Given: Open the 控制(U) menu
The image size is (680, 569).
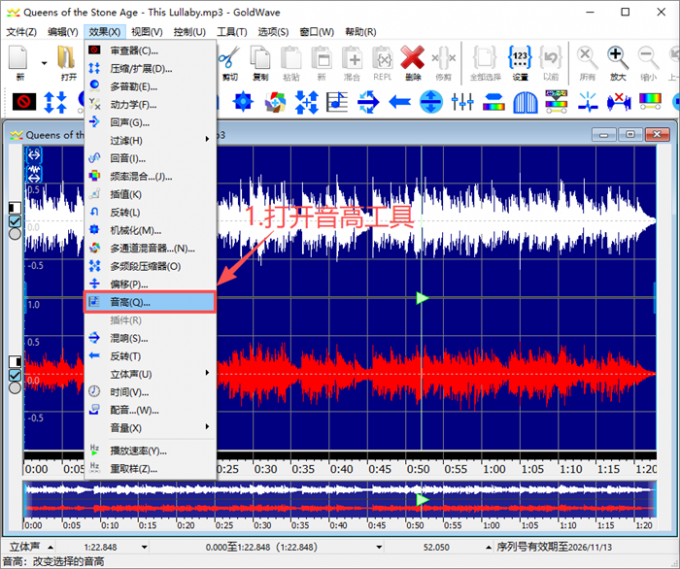Looking at the screenshot, I should pyautogui.click(x=190, y=32).
